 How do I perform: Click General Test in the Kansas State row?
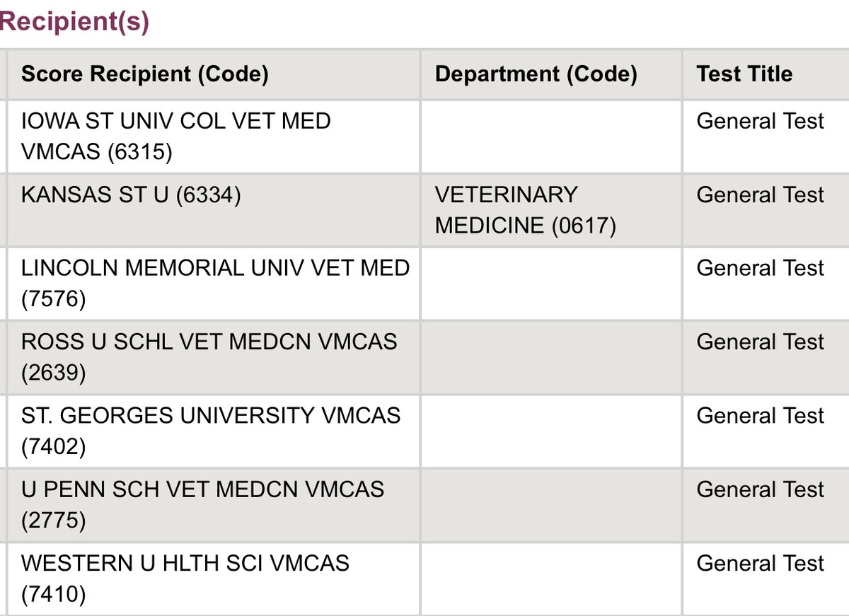tap(760, 195)
